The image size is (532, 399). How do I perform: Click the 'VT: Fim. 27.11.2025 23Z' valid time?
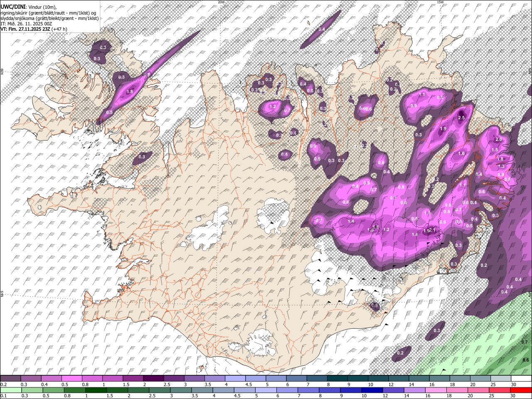[25, 30]
